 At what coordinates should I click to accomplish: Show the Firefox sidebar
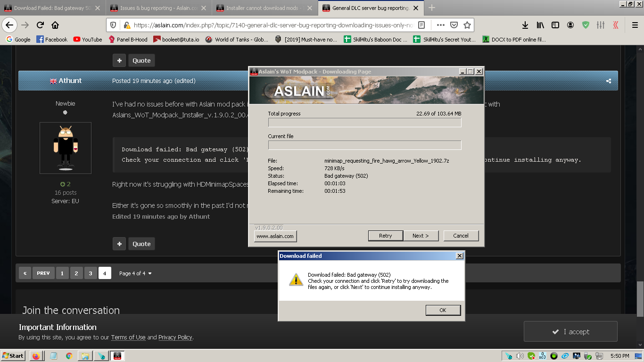(x=555, y=25)
